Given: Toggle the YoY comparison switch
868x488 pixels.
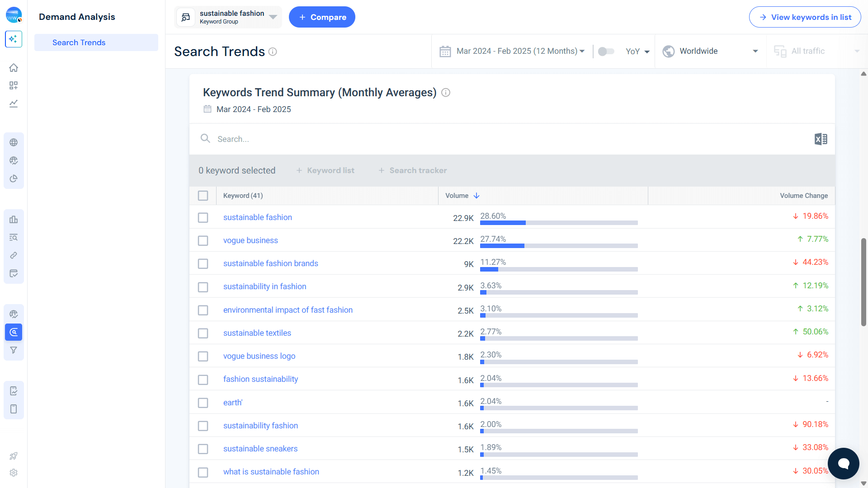Looking at the screenshot, I should [x=606, y=51].
